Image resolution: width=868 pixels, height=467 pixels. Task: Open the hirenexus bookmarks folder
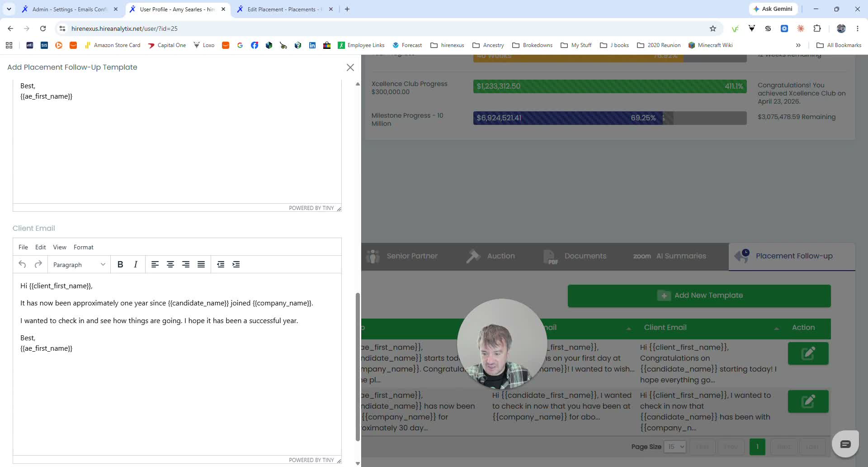447,45
